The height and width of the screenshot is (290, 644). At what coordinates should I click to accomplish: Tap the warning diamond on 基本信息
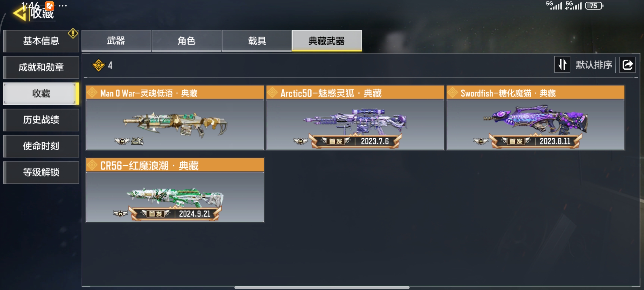(x=73, y=33)
